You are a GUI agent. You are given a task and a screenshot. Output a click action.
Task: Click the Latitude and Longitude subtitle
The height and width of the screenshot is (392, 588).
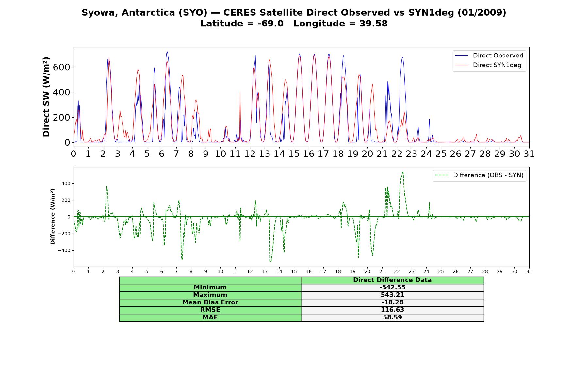(x=294, y=24)
